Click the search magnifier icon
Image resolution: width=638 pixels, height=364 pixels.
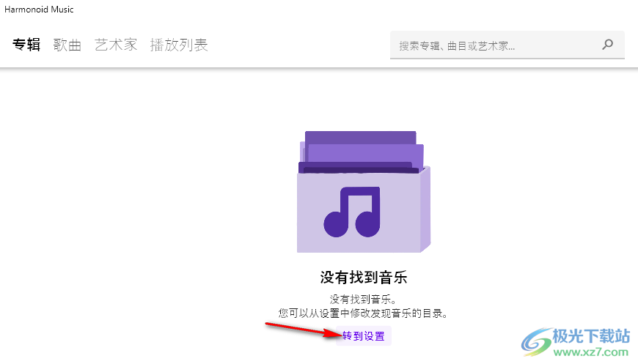coord(607,44)
